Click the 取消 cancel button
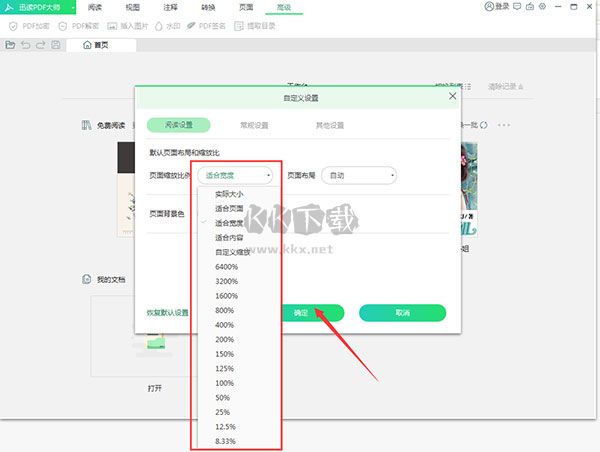The width and height of the screenshot is (600, 452). (403, 313)
